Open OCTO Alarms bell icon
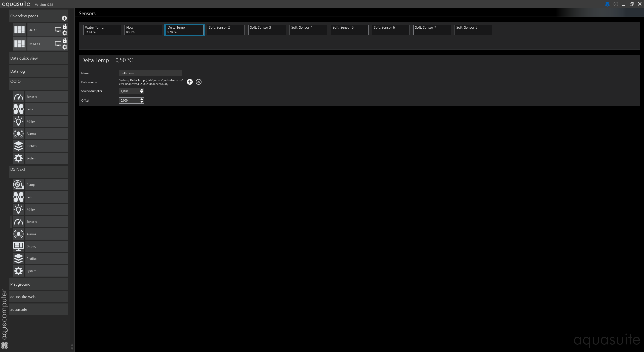 [x=18, y=134]
